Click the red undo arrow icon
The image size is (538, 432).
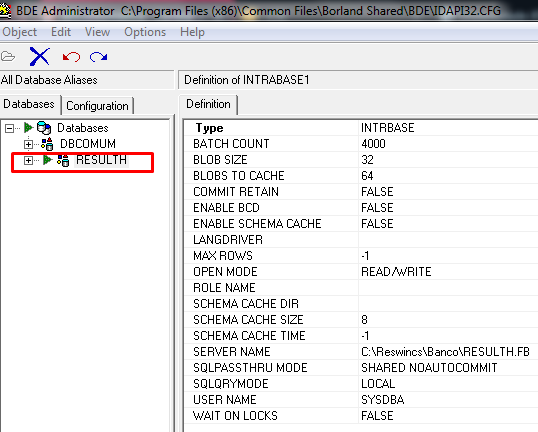[x=71, y=57]
